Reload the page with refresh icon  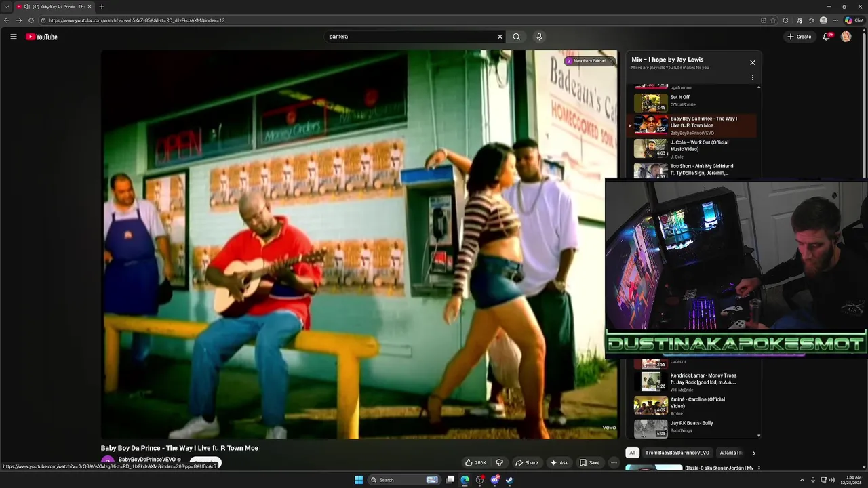pos(31,20)
